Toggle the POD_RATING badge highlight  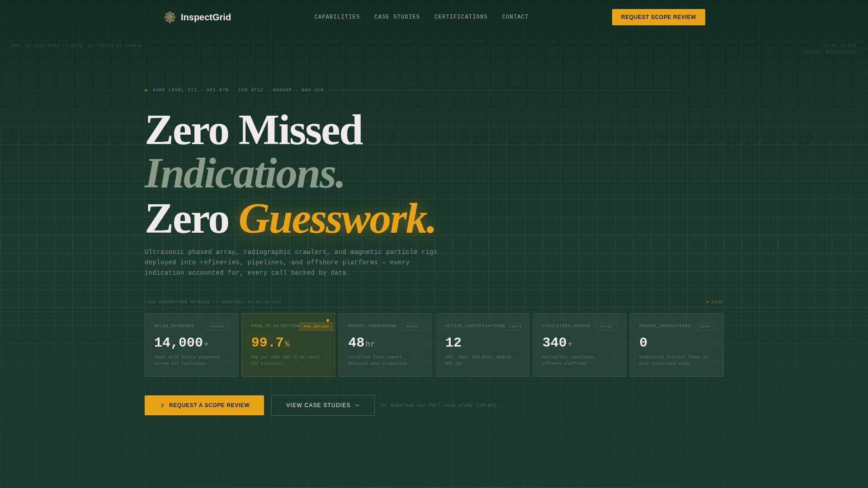pos(316,326)
